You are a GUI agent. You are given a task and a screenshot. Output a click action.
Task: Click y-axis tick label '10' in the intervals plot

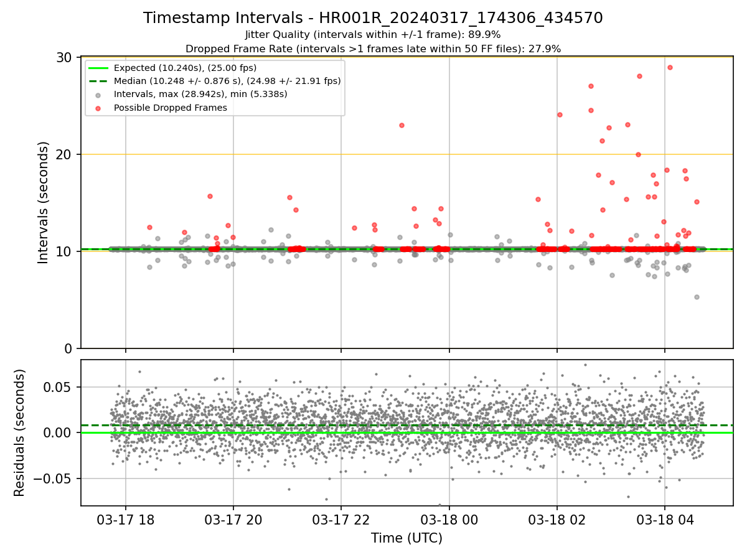[x=65, y=251]
